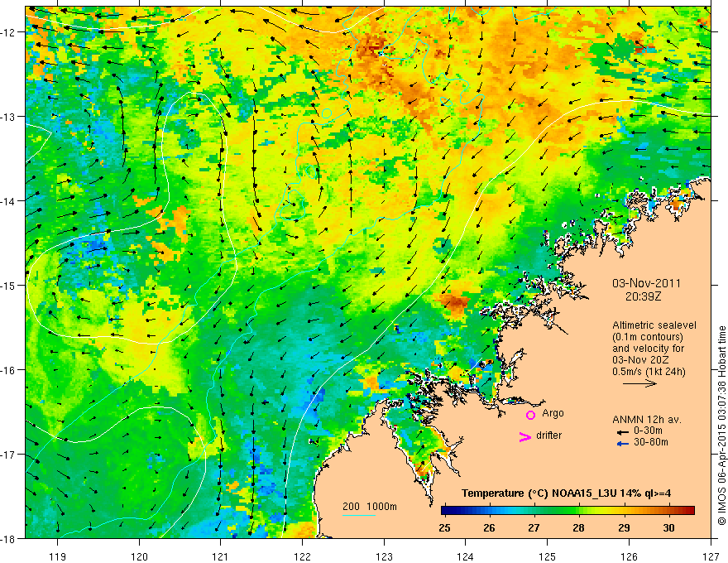728x563 pixels.
Task: Click the longitude axis label 127
Action: click(711, 556)
